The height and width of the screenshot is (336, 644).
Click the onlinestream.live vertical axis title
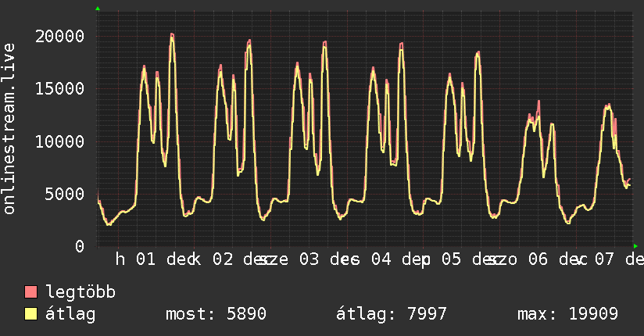pyautogui.click(x=9, y=129)
